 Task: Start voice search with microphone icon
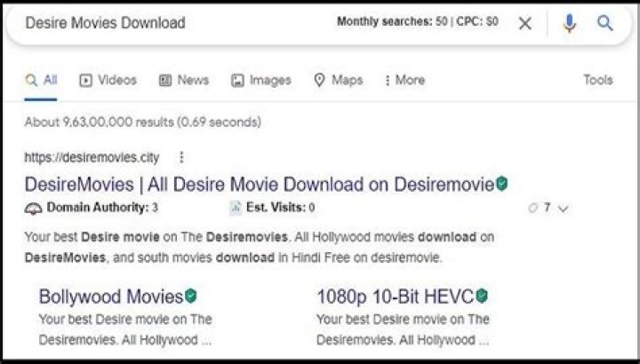[x=570, y=23]
